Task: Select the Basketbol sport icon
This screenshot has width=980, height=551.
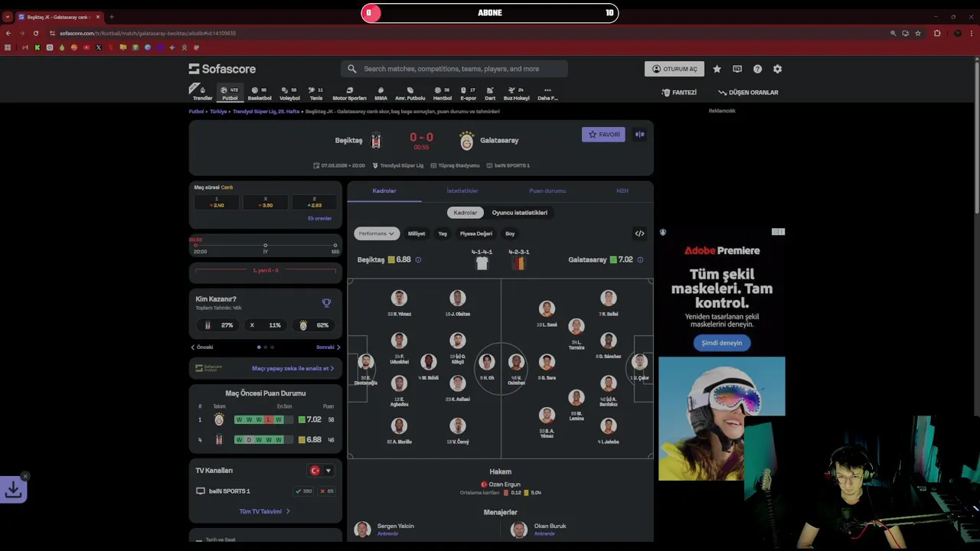Action: [x=260, y=93]
